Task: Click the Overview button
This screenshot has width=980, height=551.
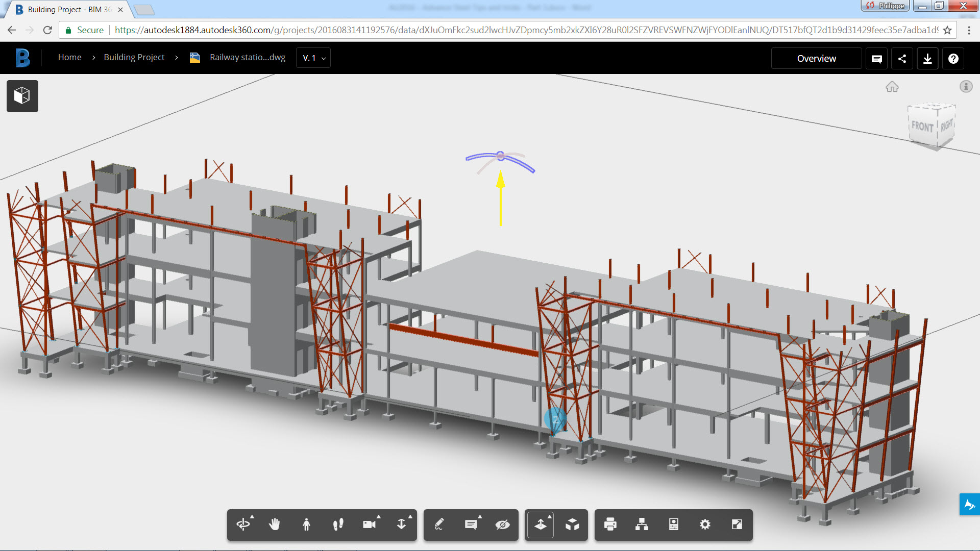Action: (816, 59)
